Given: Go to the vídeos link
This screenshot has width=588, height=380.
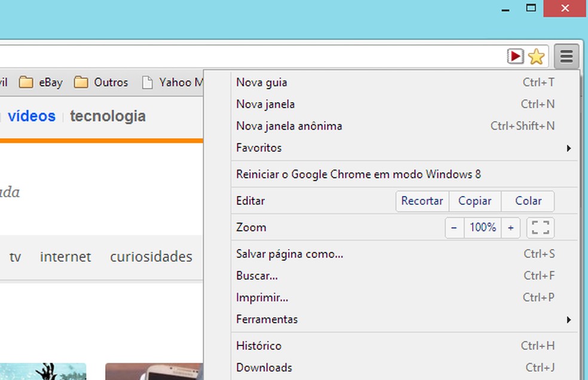Looking at the screenshot, I should pos(32,116).
